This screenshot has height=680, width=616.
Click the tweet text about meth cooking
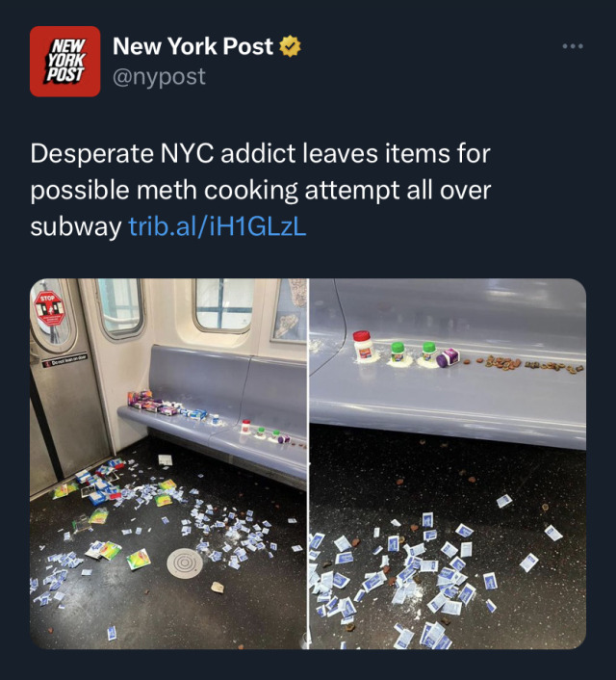tap(261, 190)
